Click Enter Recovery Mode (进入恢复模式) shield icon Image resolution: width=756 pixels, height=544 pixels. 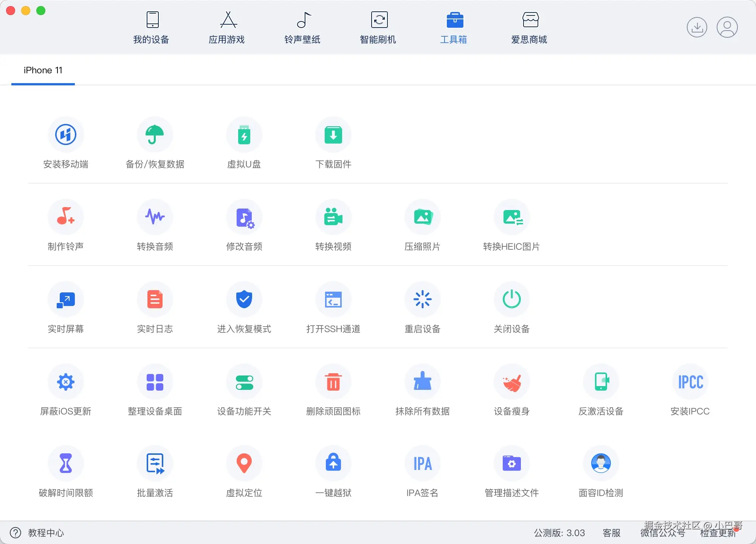[x=244, y=299]
